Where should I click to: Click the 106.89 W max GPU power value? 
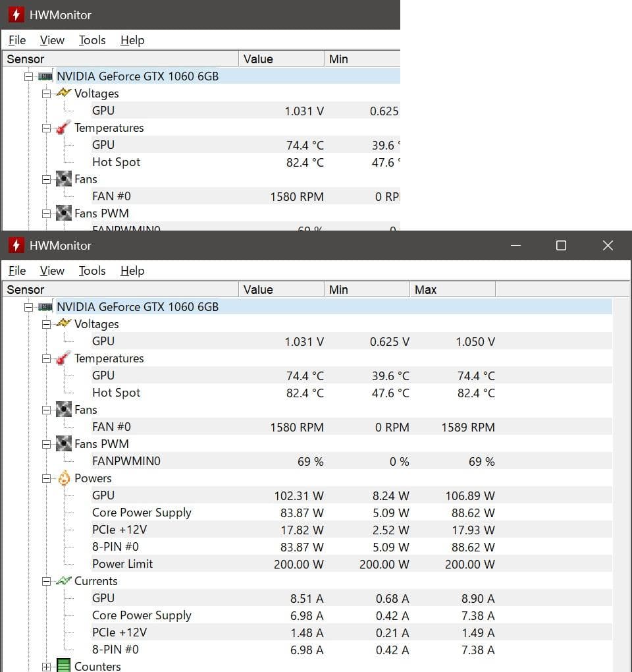point(470,496)
